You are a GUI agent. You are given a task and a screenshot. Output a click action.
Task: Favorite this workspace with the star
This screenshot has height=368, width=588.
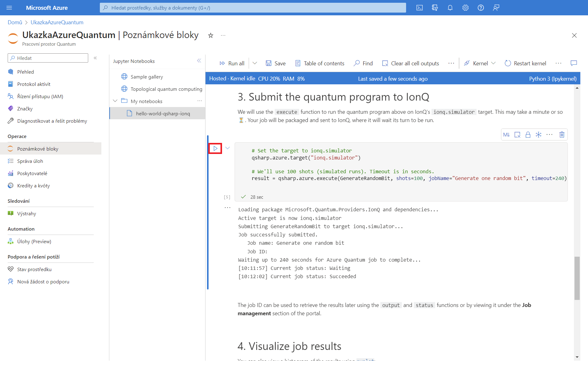pyautogui.click(x=211, y=36)
